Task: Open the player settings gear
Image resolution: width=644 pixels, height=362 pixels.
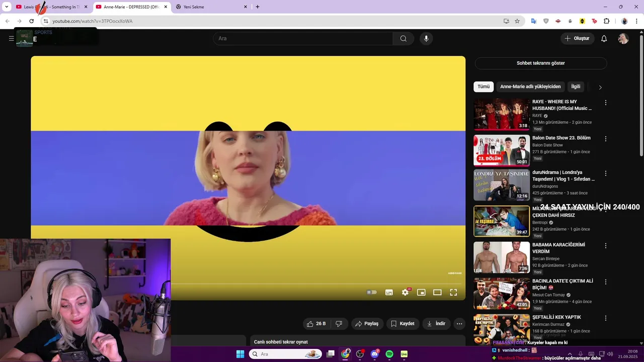Action: click(x=405, y=292)
